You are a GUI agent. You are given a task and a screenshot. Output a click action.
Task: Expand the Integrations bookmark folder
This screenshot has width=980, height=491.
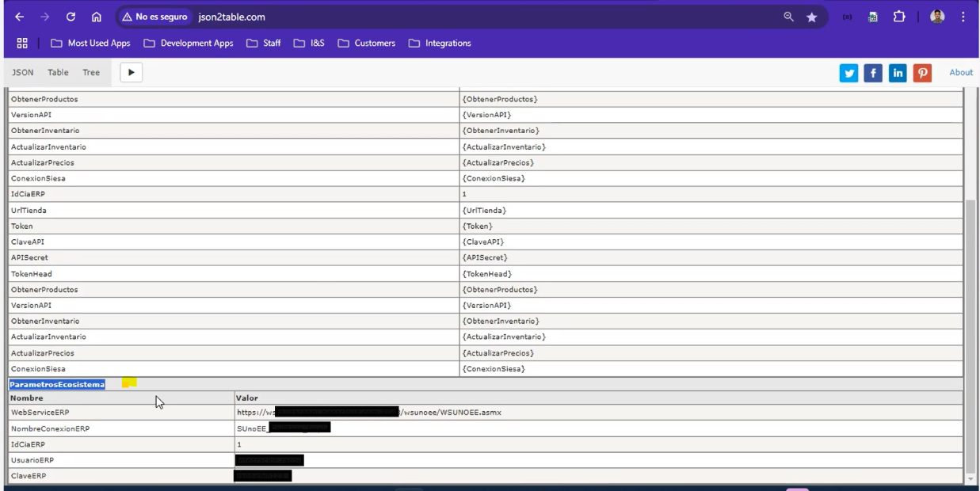440,43
